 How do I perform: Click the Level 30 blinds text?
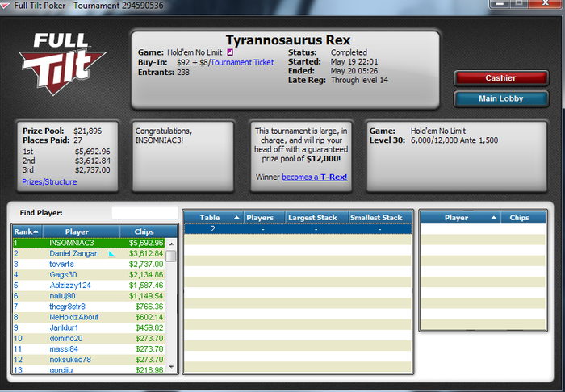click(x=433, y=140)
